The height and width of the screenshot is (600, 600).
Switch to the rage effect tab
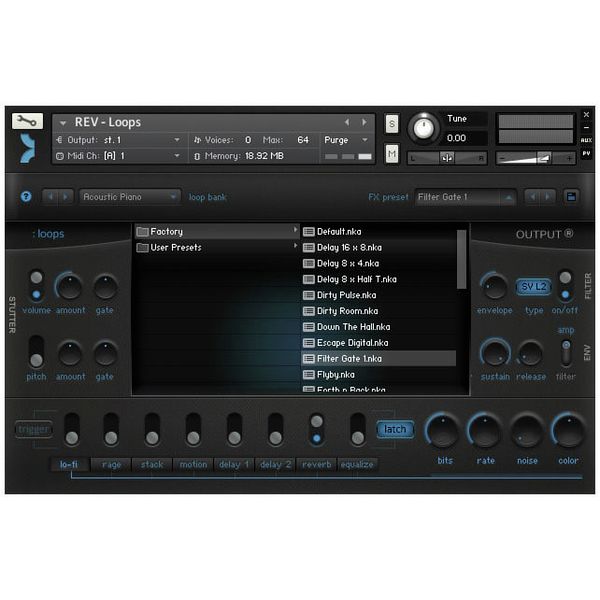111,465
